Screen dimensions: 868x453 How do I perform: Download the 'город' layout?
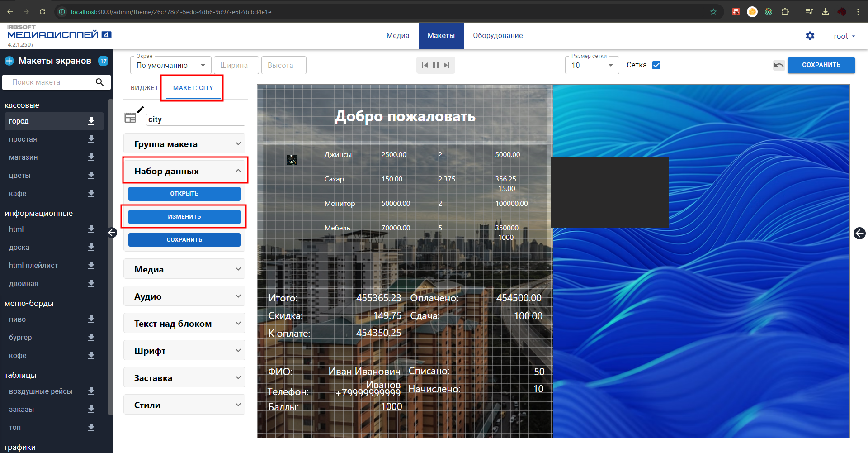click(91, 121)
